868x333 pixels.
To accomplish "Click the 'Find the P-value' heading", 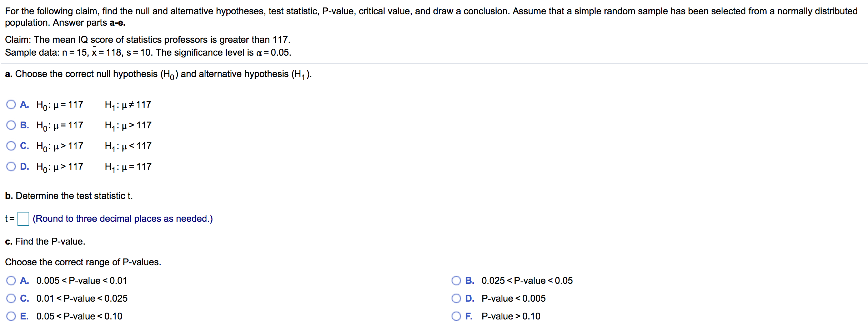I will (x=45, y=241).
